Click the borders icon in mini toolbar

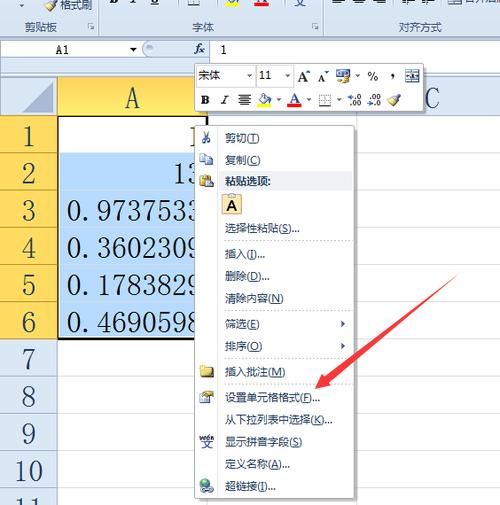[x=325, y=100]
